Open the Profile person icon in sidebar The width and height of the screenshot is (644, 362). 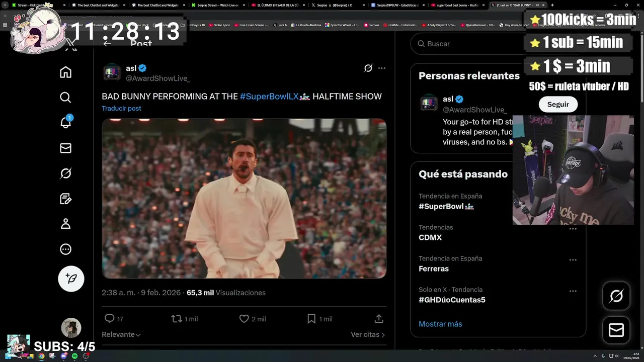coord(65,224)
